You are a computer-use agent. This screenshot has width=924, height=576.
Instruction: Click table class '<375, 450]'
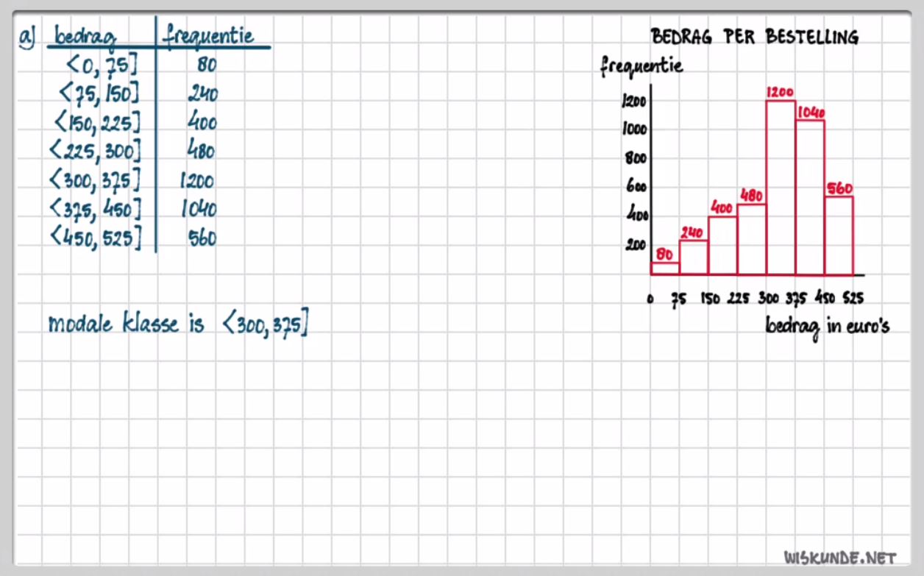[x=94, y=209]
